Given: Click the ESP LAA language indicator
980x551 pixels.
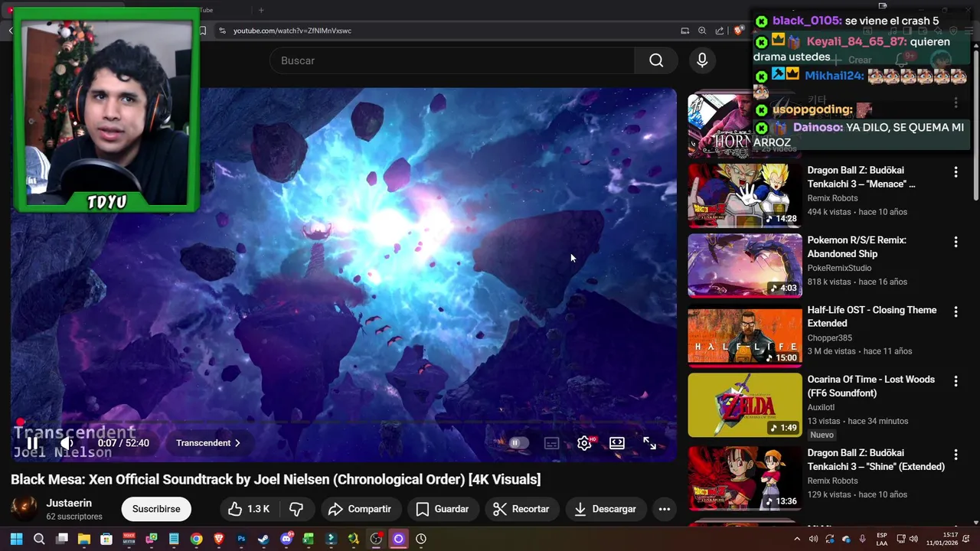Looking at the screenshot, I should click(x=881, y=539).
